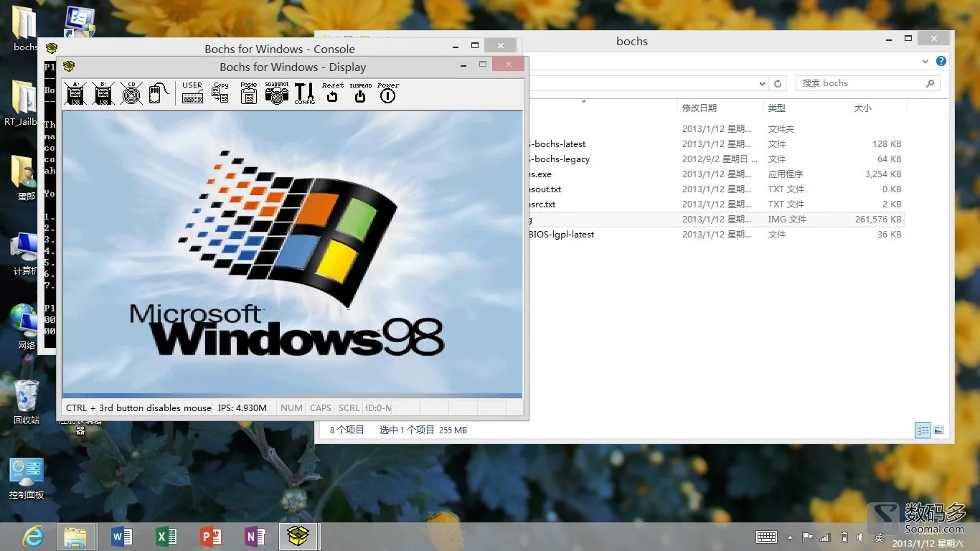Open the touch keyboard from the taskbar
980x551 pixels.
pos(766,537)
